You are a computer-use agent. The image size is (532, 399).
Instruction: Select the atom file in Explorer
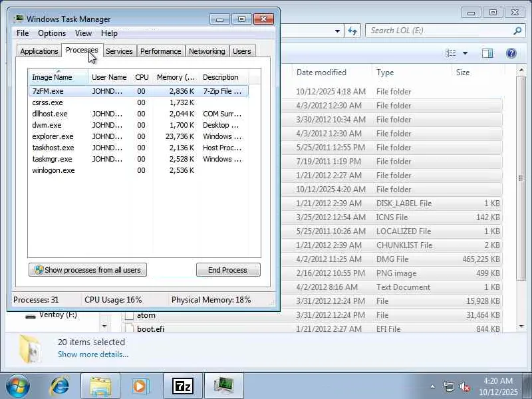pyautogui.click(x=311, y=315)
